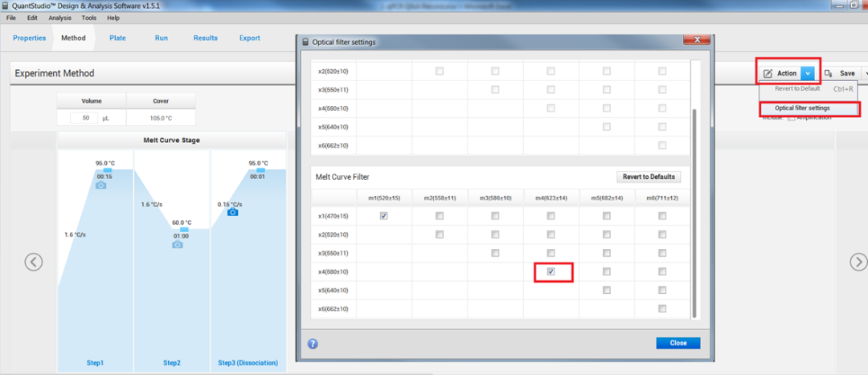This screenshot has height=375, width=868.
Task: Click the Save button
Action: [x=847, y=73]
